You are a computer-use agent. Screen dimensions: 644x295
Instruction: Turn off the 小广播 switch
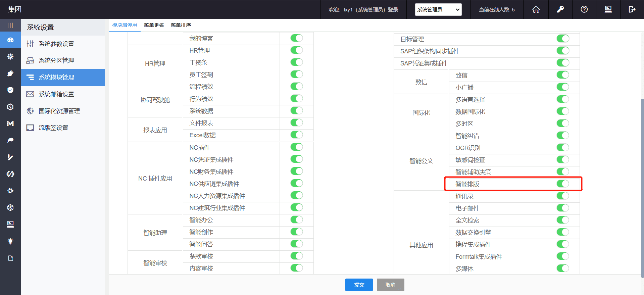point(563,87)
